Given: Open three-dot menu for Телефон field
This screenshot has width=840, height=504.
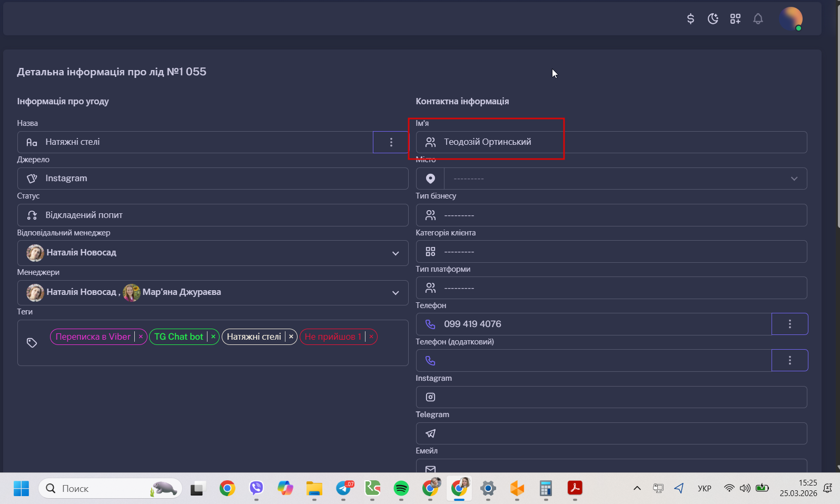Looking at the screenshot, I should coord(789,324).
